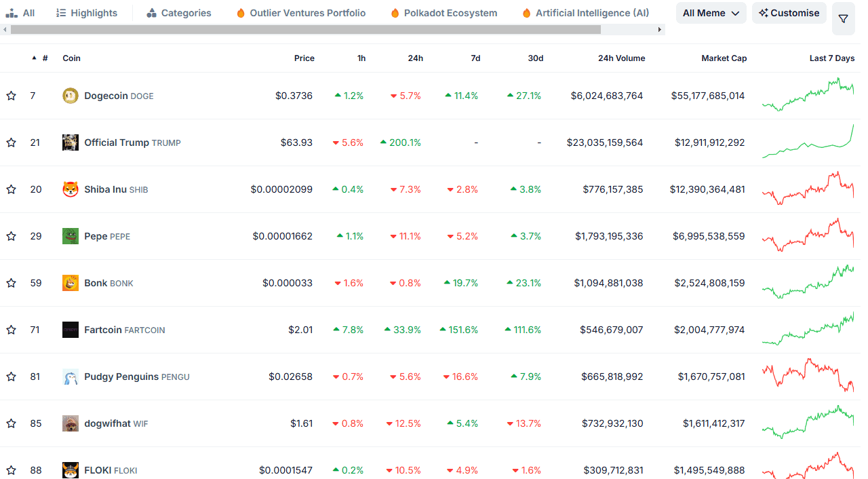Open the Pudgy Penguins PENGU link
868x479 pixels.
point(137,377)
